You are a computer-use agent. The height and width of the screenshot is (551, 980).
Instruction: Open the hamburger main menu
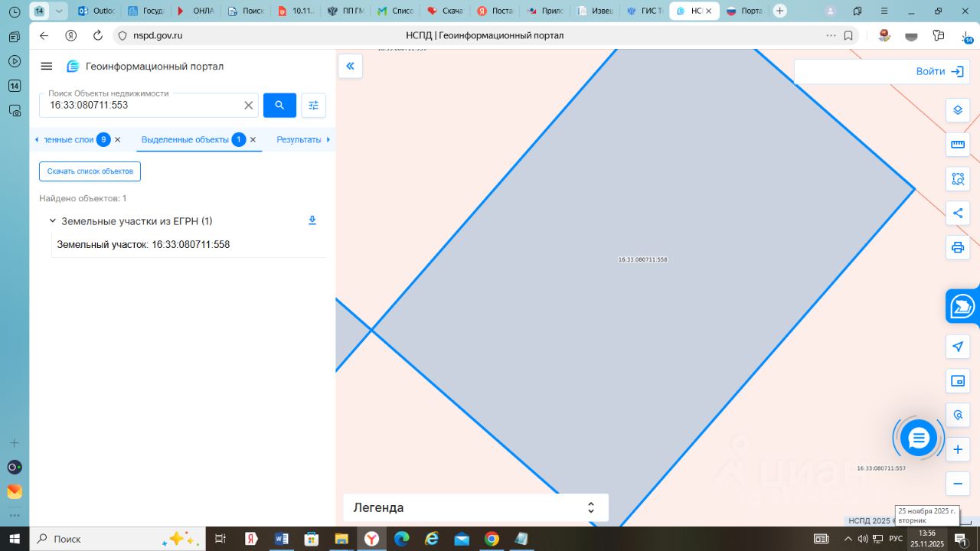(47, 67)
